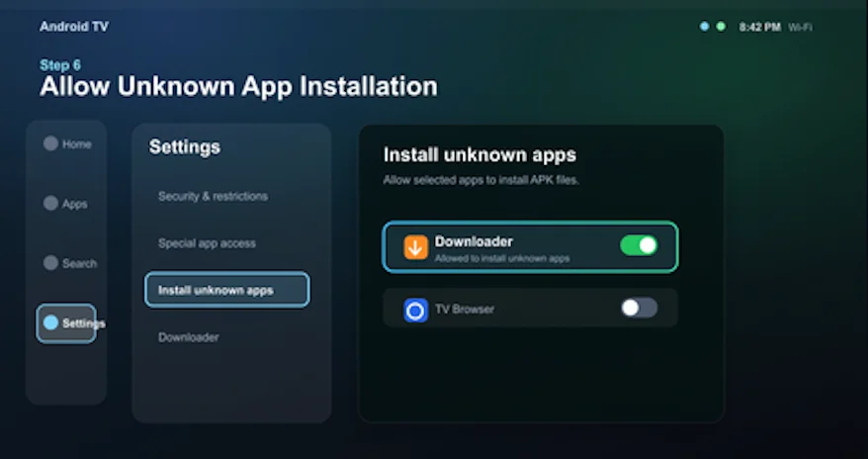Click the 'Install unknown apps' panel heading
This screenshot has width=868, height=459.
click(x=479, y=154)
